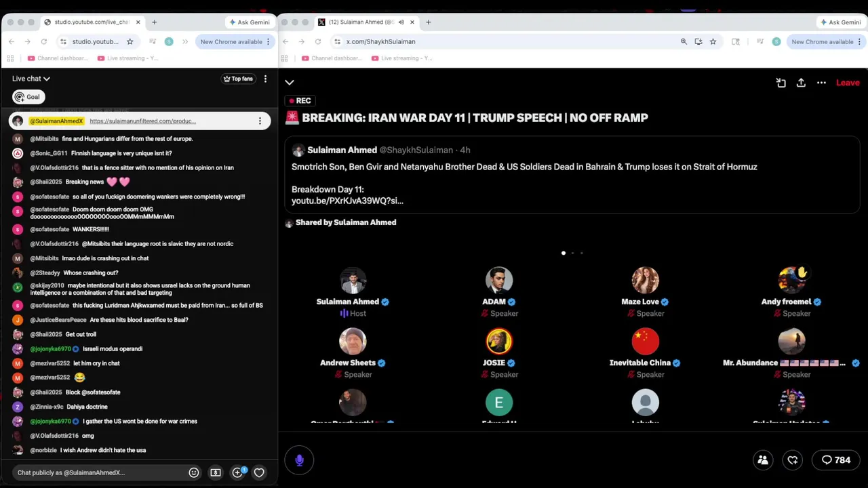Bookmark the x.com page star
The height and width of the screenshot is (488, 868).
[713, 41]
